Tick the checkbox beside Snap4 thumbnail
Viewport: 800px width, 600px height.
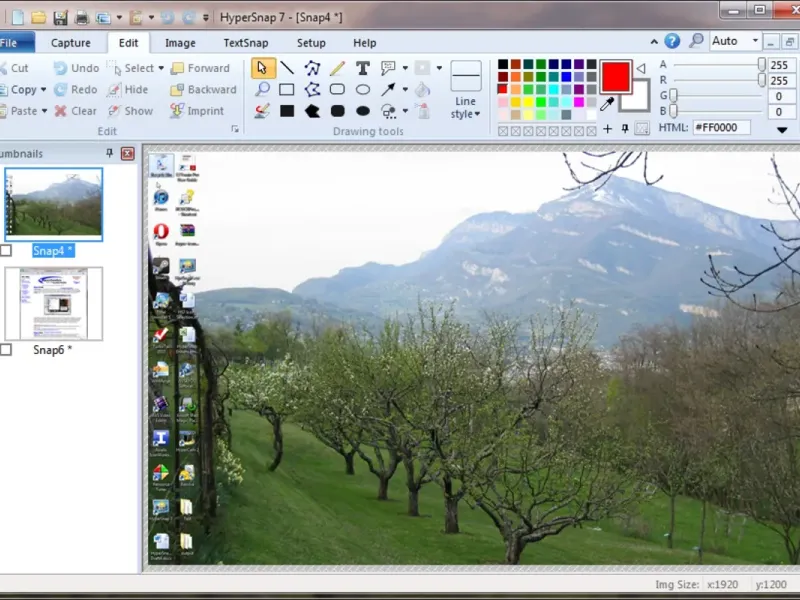tap(6, 251)
